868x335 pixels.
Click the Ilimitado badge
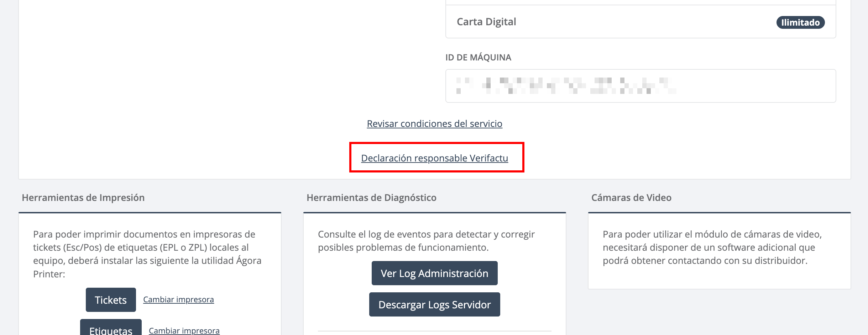click(x=800, y=22)
